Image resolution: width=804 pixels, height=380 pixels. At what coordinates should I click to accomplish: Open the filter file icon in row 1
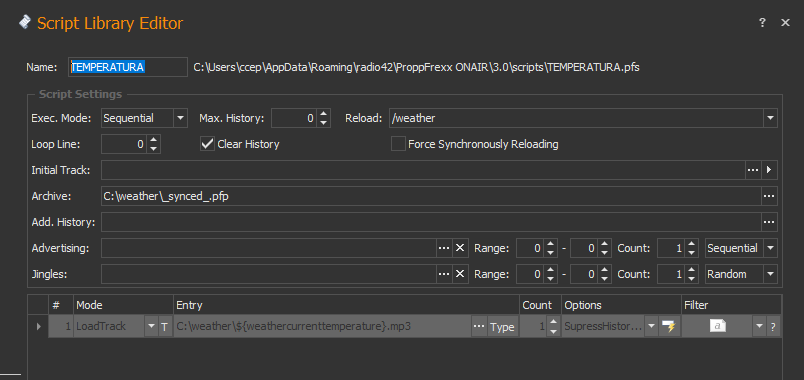click(x=717, y=327)
